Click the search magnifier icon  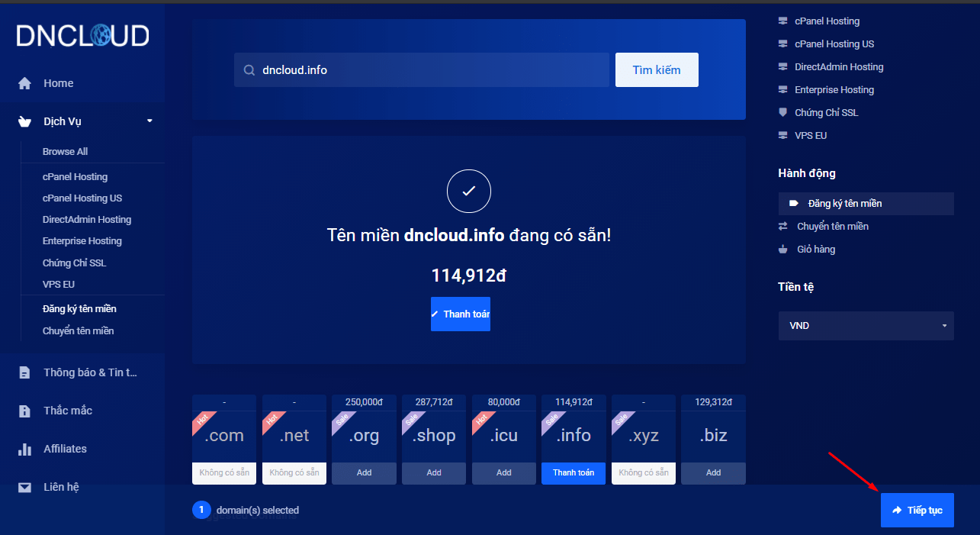(x=249, y=70)
